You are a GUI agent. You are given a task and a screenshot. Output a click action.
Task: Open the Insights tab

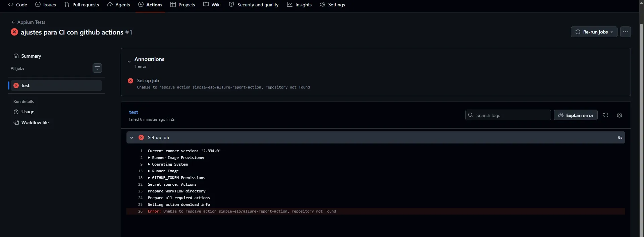tap(299, 5)
